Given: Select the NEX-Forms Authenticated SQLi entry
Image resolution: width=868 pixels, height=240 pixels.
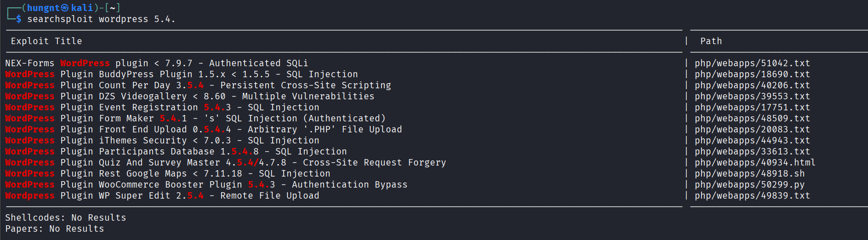Looking at the screenshot, I should tap(156, 63).
